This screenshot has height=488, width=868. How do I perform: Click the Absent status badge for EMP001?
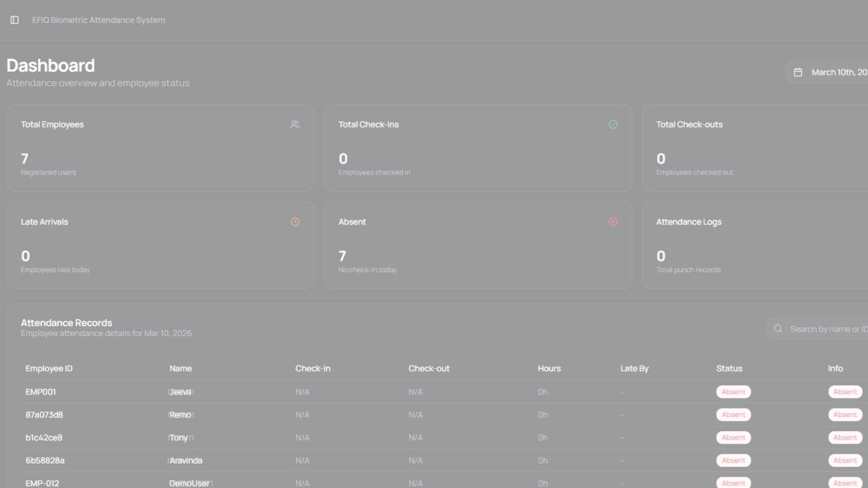(x=733, y=392)
